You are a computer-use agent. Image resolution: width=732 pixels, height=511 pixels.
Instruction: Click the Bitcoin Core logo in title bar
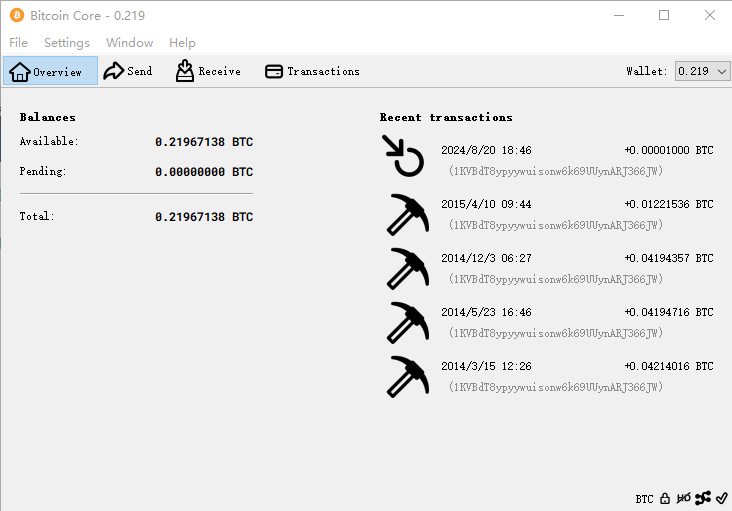(17, 16)
